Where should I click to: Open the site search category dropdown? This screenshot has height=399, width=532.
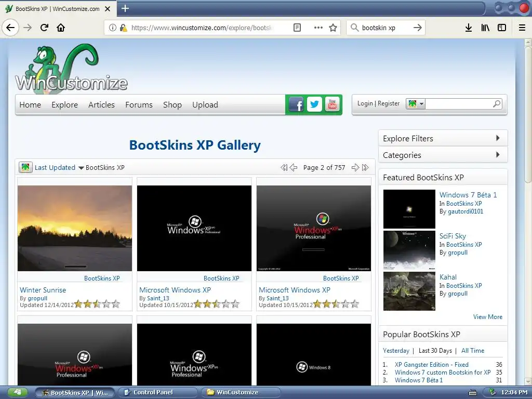[415, 104]
